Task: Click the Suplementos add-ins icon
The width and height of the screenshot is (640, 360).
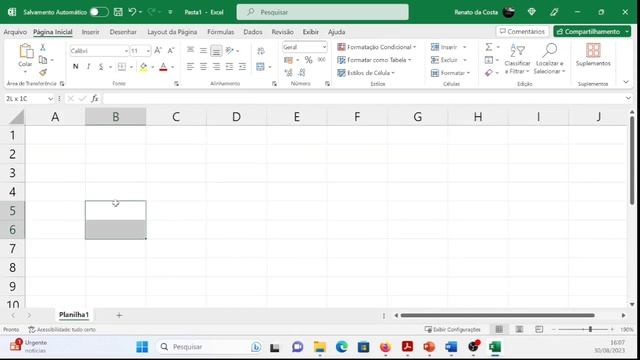Action: click(x=593, y=51)
